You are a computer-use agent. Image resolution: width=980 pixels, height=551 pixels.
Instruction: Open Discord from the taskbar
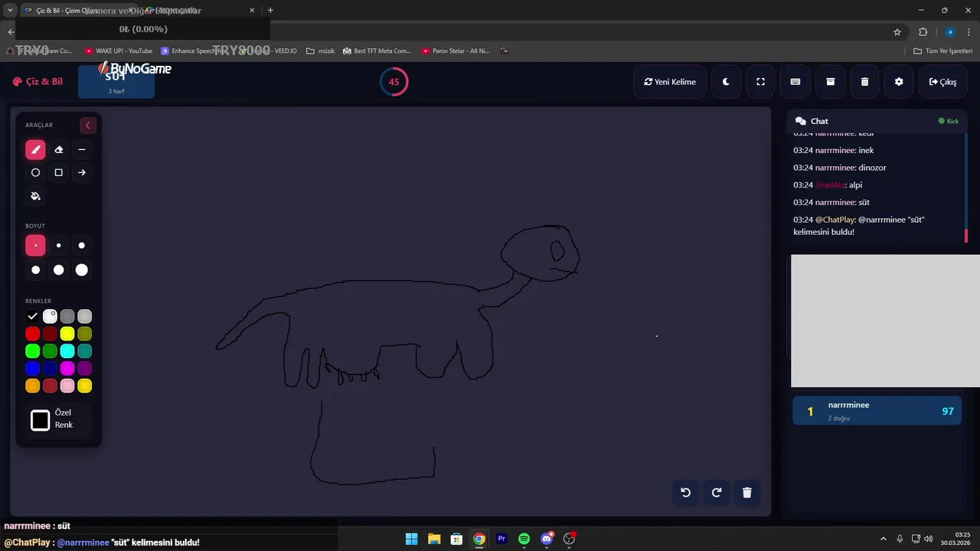pos(547,539)
